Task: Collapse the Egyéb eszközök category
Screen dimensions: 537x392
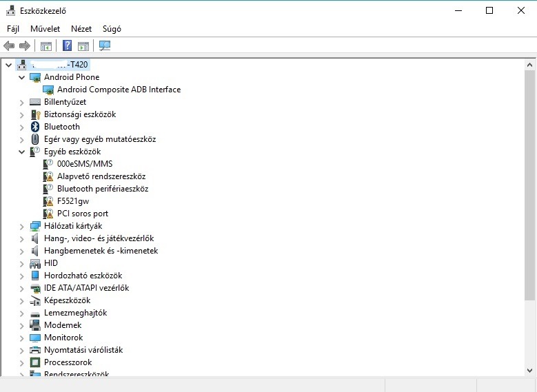Action: point(21,152)
